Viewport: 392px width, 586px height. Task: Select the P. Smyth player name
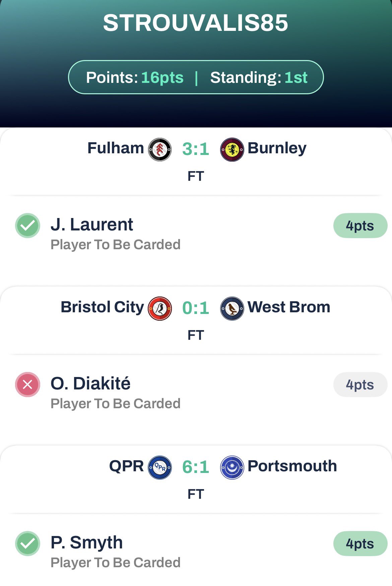pos(86,542)
